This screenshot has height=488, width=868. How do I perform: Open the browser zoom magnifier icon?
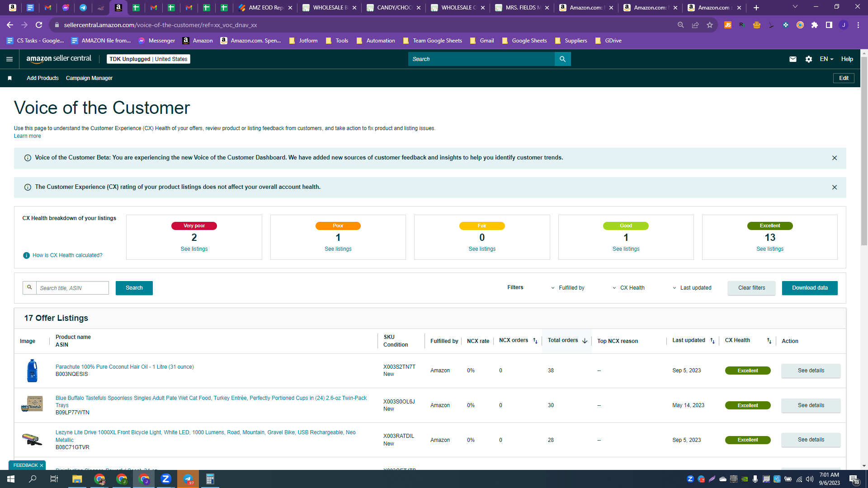click(x=681, y=25)
